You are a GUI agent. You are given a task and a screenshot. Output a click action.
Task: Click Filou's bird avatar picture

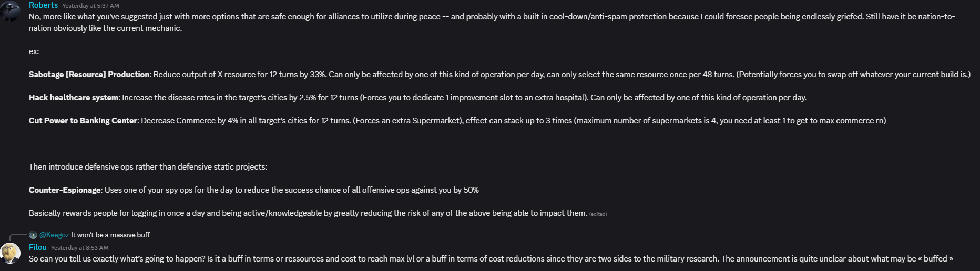[x=10, y=253]
